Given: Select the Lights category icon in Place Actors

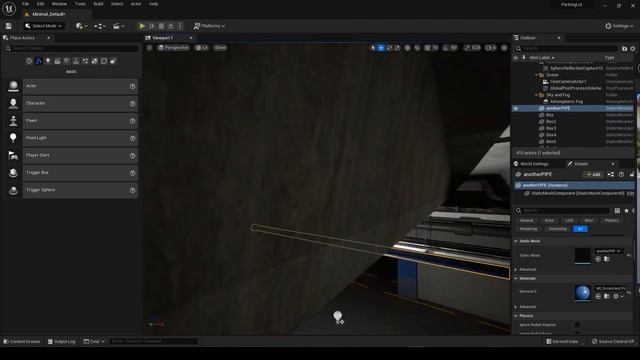Looking at the screenshot, I should click(x=48, y=61).
